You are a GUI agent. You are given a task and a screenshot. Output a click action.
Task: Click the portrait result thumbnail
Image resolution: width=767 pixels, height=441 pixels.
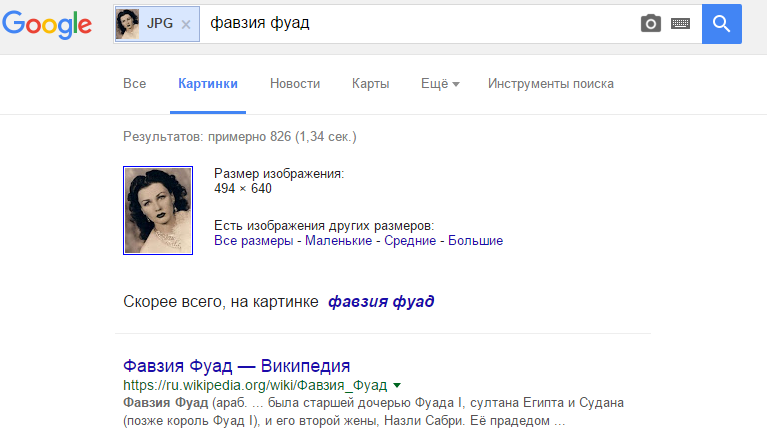tap(157, 211)
